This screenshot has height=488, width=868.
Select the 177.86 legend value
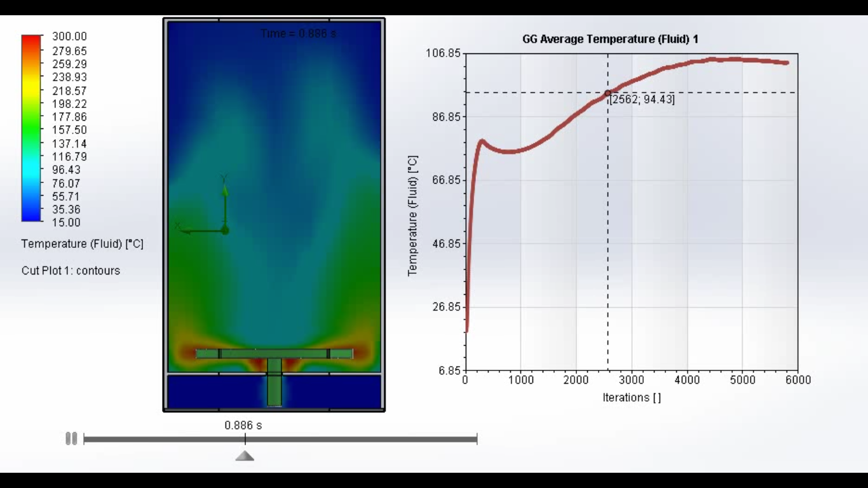69,117
